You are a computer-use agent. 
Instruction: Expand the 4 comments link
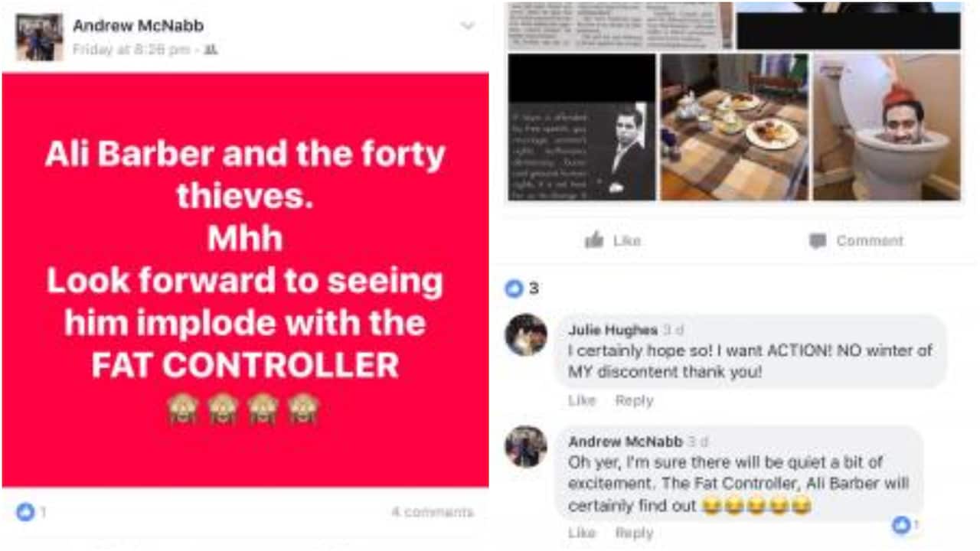[x=433, y=512]
